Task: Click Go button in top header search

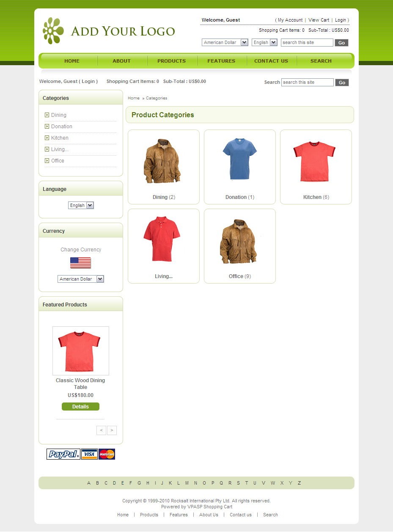Action: point(341,43)
